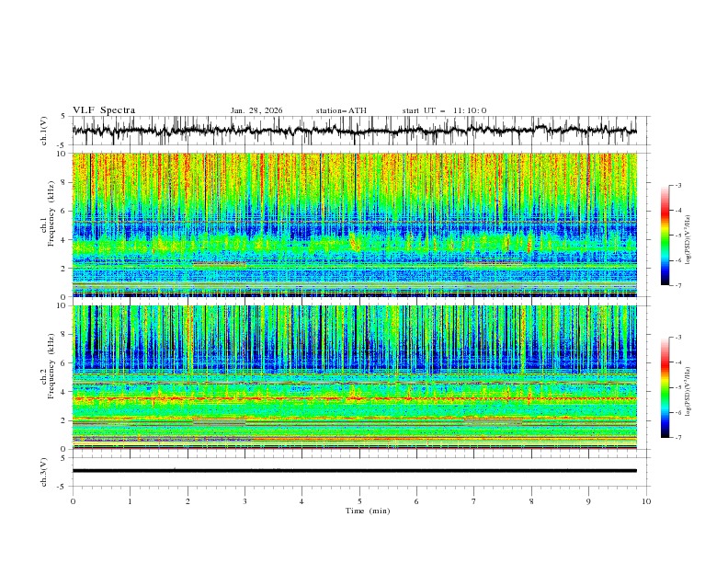Select the "Time (min)" axis title
The image size is (728, 563).
[368, 511]
